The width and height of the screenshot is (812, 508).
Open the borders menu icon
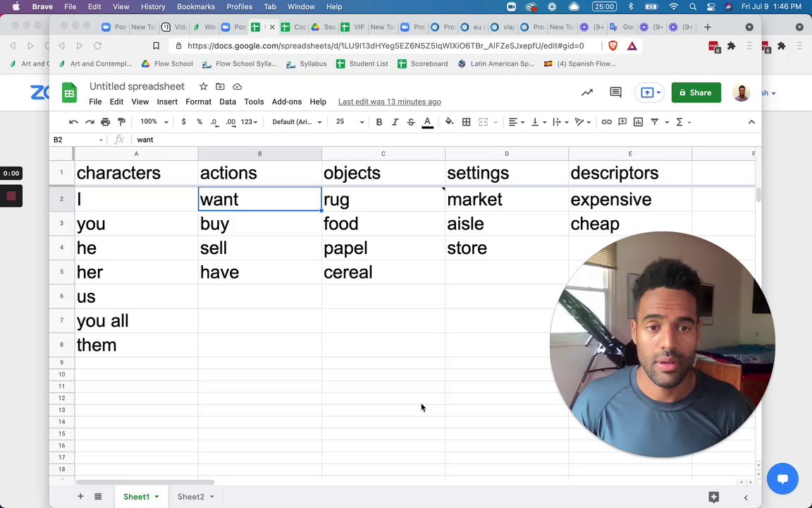point(467,122)
